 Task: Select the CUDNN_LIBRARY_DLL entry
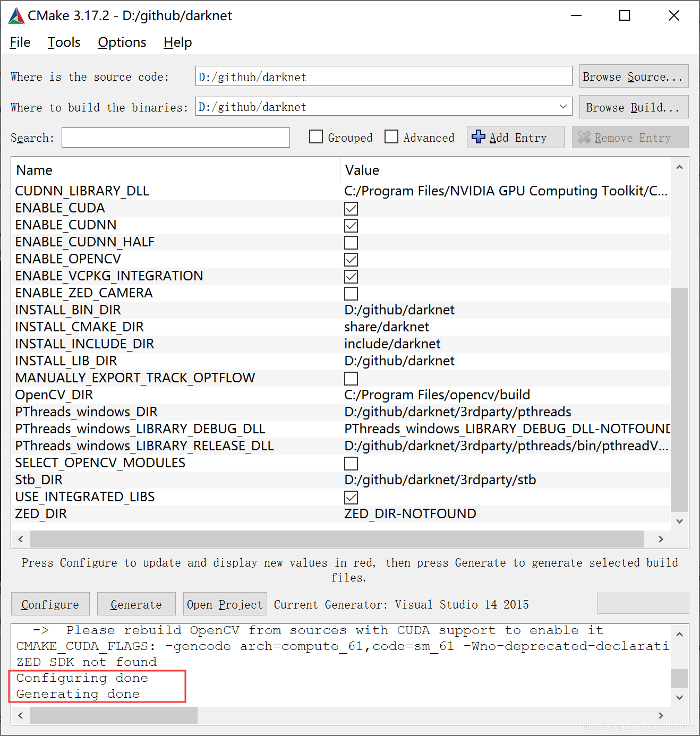click(82, 191)
